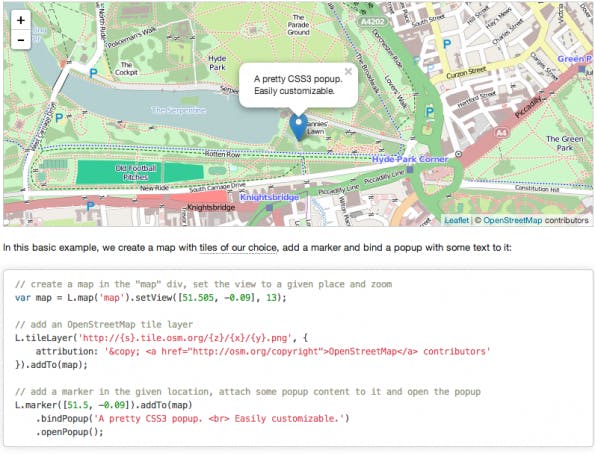Viewport: 595px width, 456px height.
Task: Zoom in with the map plus button
Action: [21, 20]
